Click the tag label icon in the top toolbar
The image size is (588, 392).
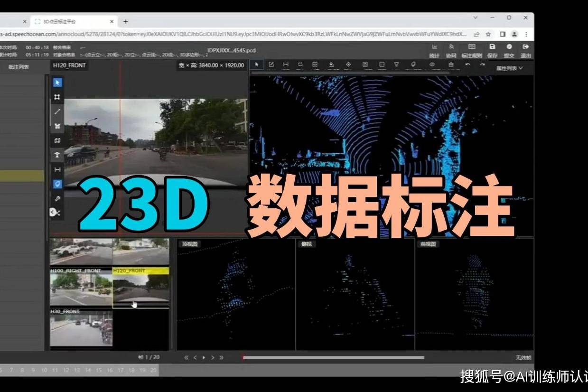(x=413, y=64)
